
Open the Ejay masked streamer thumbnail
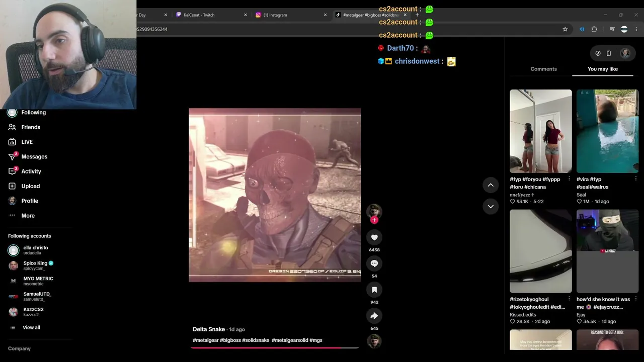tap(607, 251)
